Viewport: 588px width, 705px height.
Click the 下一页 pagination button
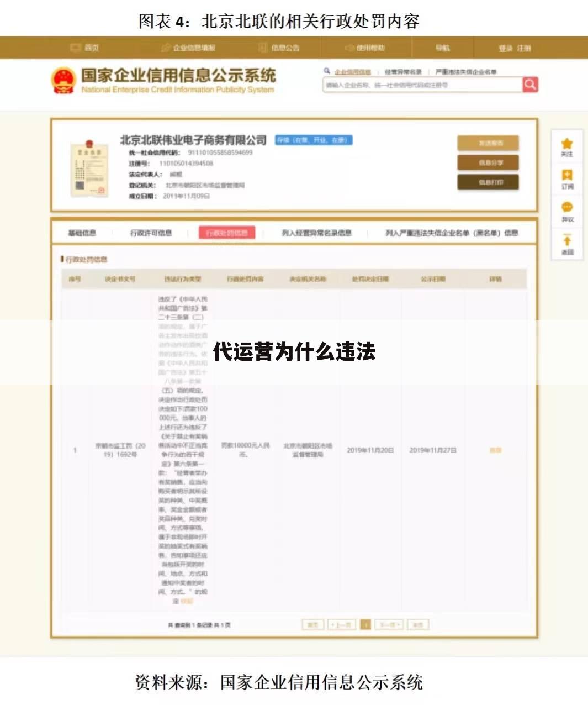click(389, 625)
